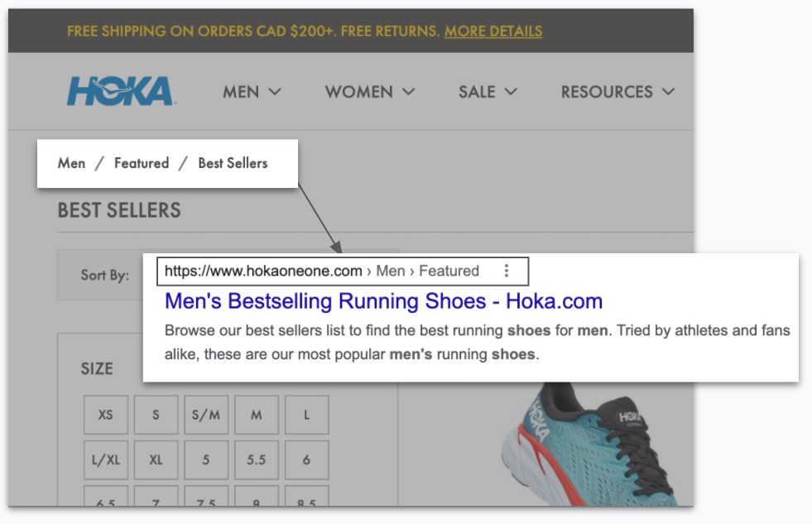Screen dimensions: 812x524
Task: Open the SALE dropdown menu
Action: (x=488, y=92)
